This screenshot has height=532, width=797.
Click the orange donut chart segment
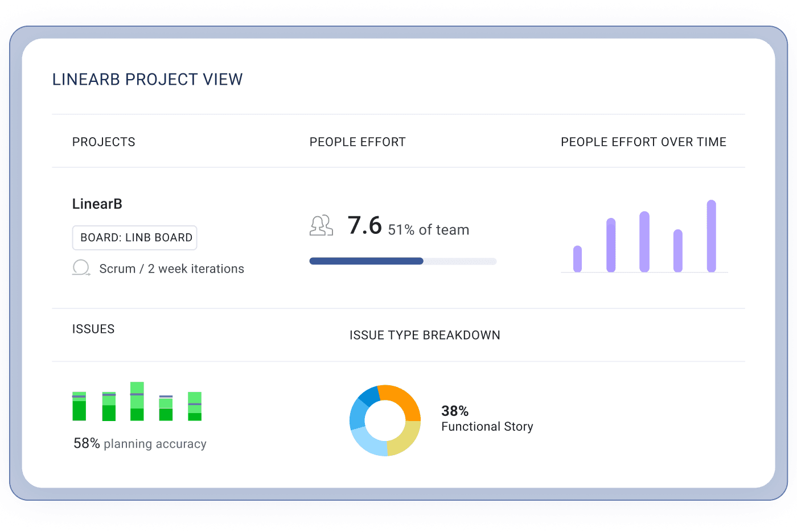coord(405,400)
